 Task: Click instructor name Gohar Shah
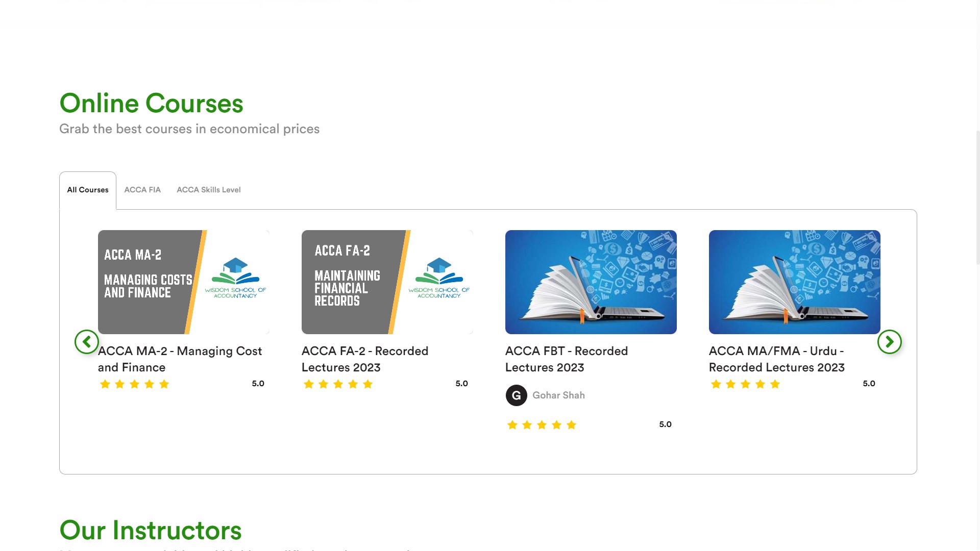pyautogui.click(x=558, y=395)
